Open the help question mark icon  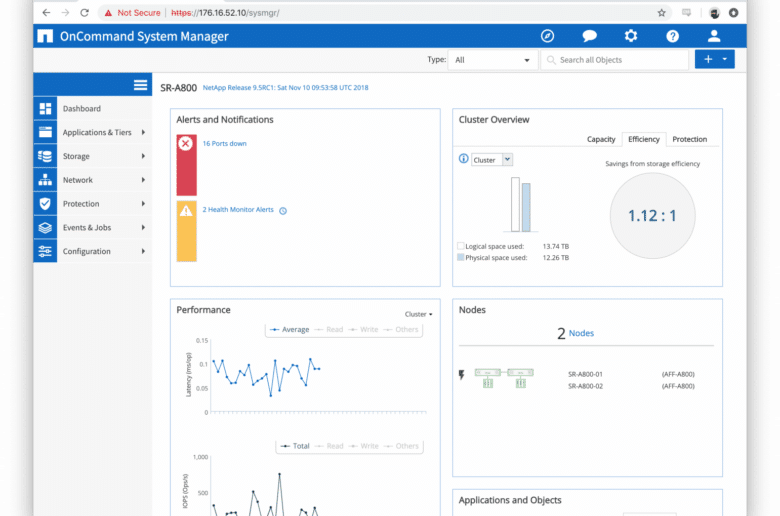[673, 36]
